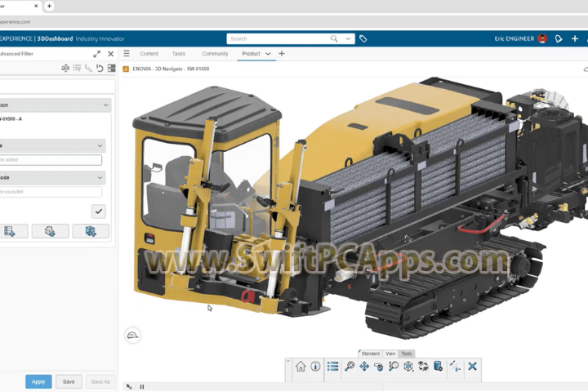588x392 pixels.
Task: Switch to the Content tab
Action: pos(149,54)
